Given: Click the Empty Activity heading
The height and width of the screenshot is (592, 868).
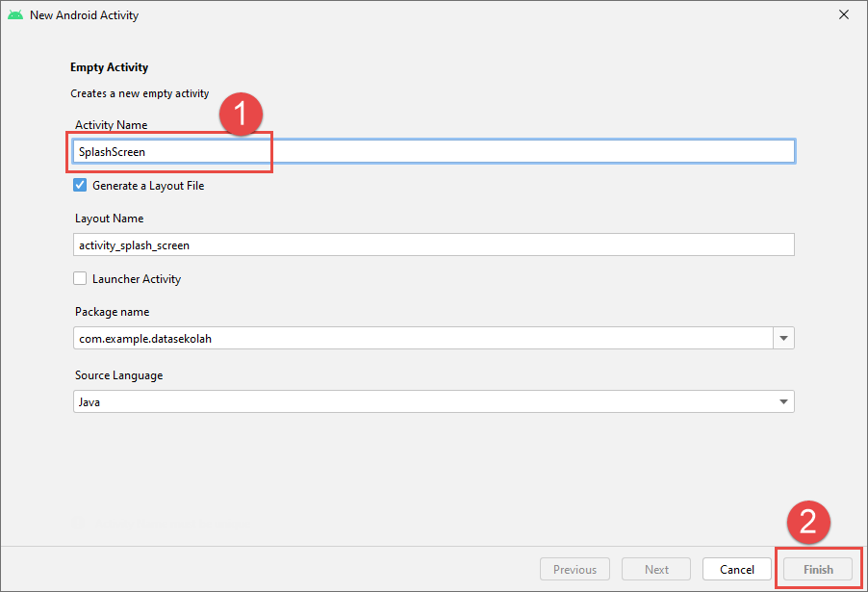Looking at the screenshot, I should (109, 67).
